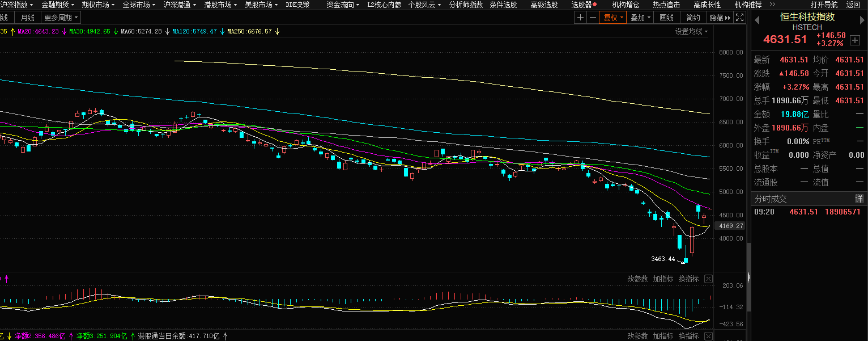Expand 沪深港通 menu
Screen dimensions: 868x341
click(x=180, y=5)
